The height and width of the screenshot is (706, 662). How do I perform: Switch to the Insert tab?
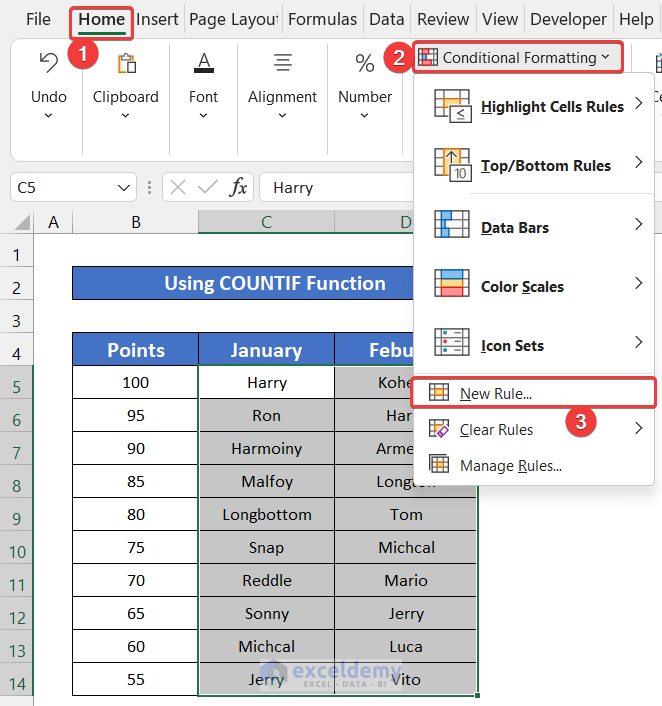(x=157, y=19)
